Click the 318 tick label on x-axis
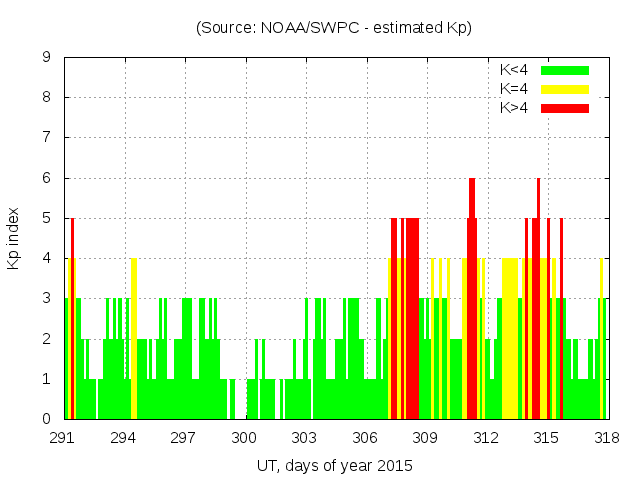Image resolution: width=640 pixels, height=480 pixels. [x=606, y=437]
